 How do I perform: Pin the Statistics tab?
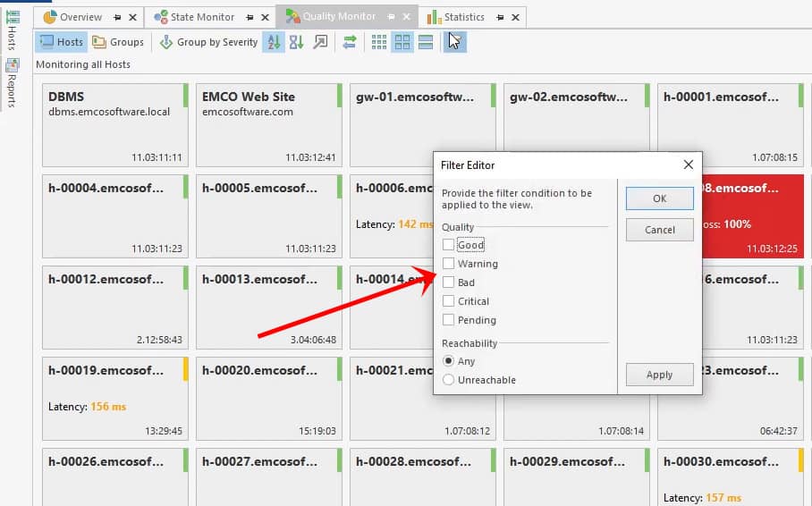point(500,18)
